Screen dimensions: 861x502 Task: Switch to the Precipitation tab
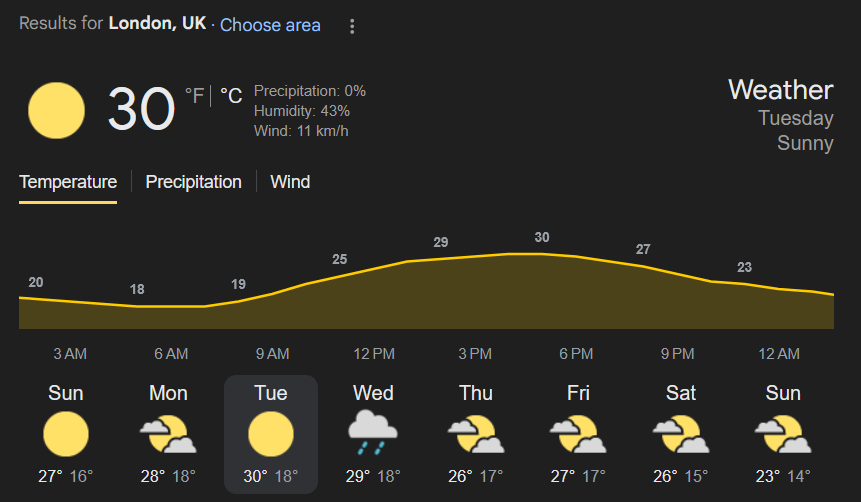(x=193, y=182)
